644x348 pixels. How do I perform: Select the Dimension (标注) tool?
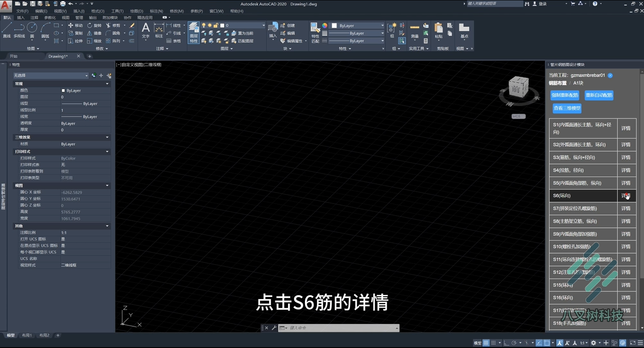pos(159,30)
